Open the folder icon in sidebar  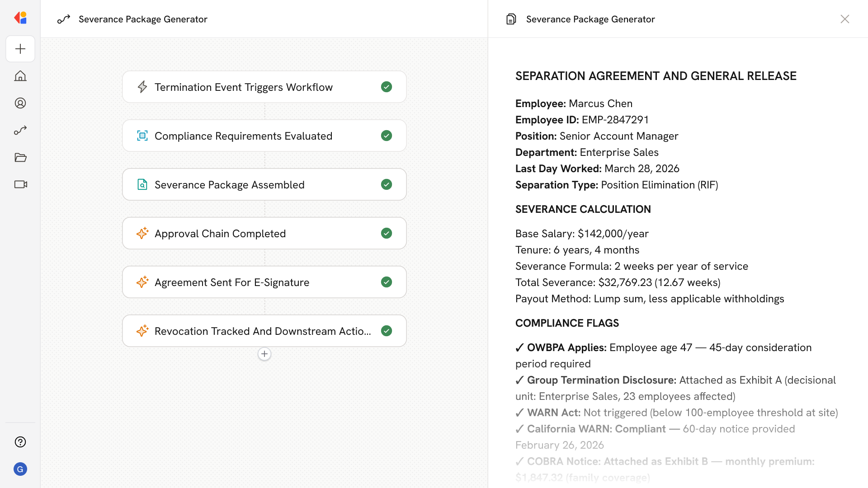[x=20, y=157]
